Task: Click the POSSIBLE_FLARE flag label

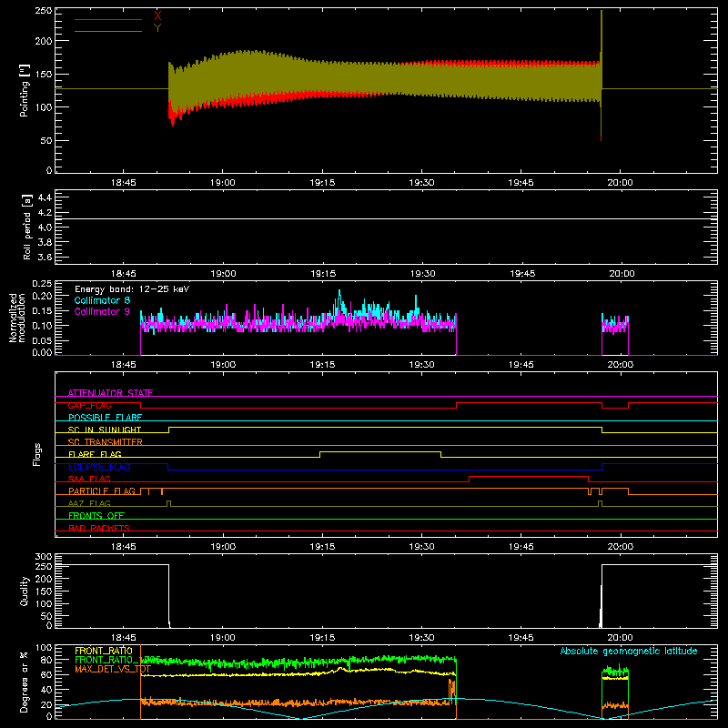Action: (105, 418)
